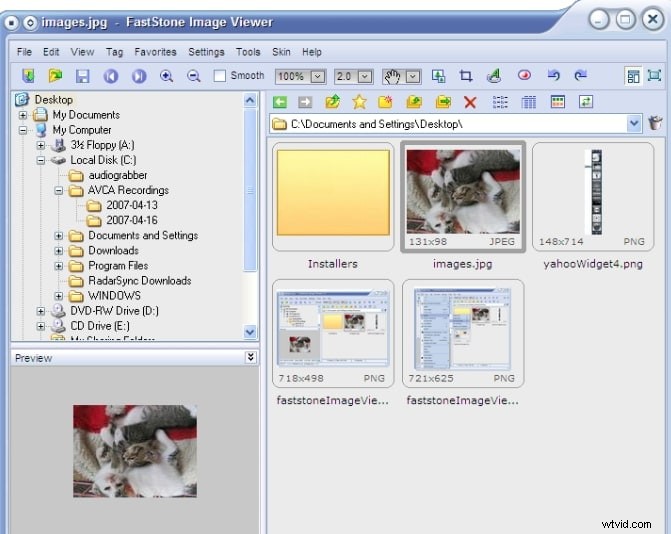Screen dimensions: 671x534
Task: Select the Crop tool icon
Action: point(466,76)
